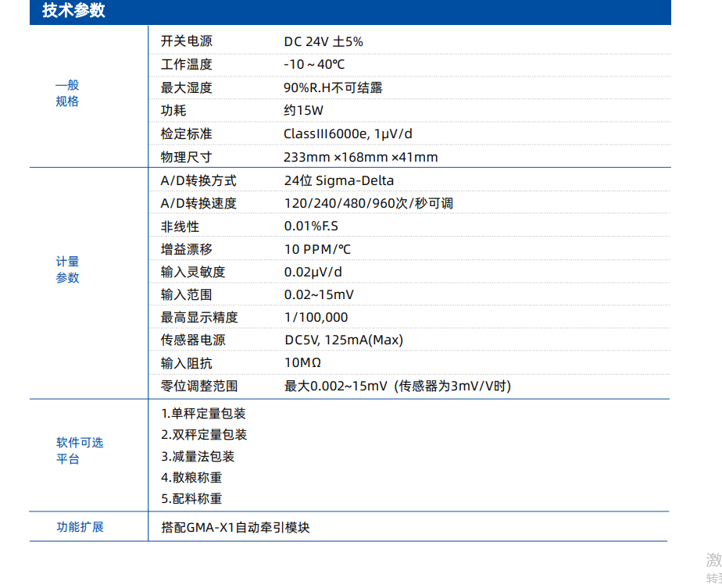Click the 工作温度 row

[x=186, y=65]
